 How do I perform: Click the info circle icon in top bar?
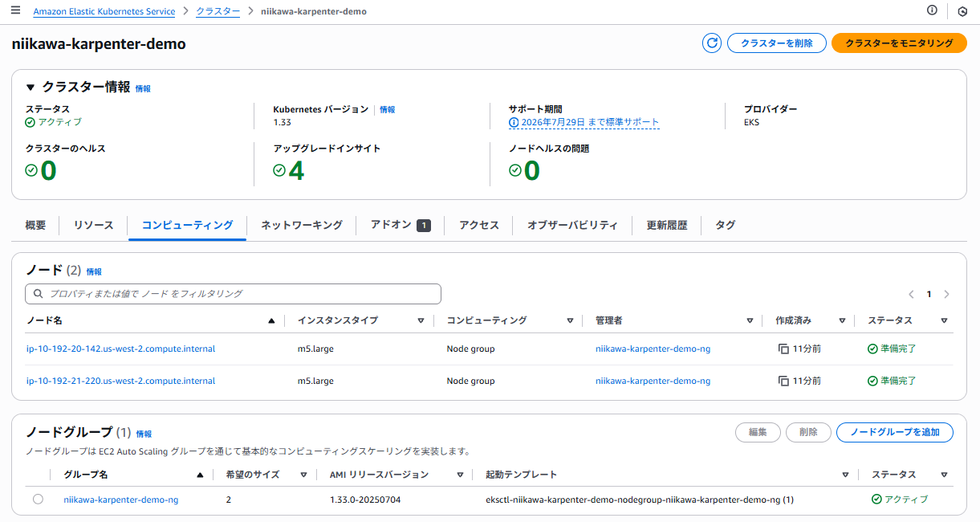pyautogui.click(x=932, y=10)
